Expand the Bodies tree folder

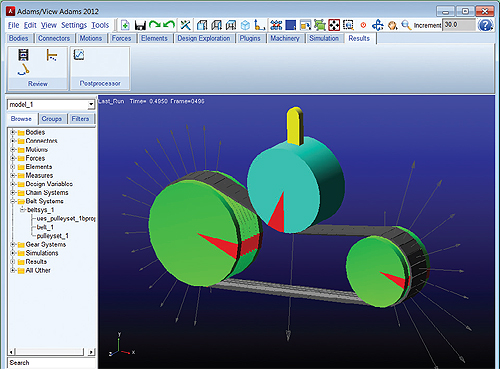(x=12, y=132)
